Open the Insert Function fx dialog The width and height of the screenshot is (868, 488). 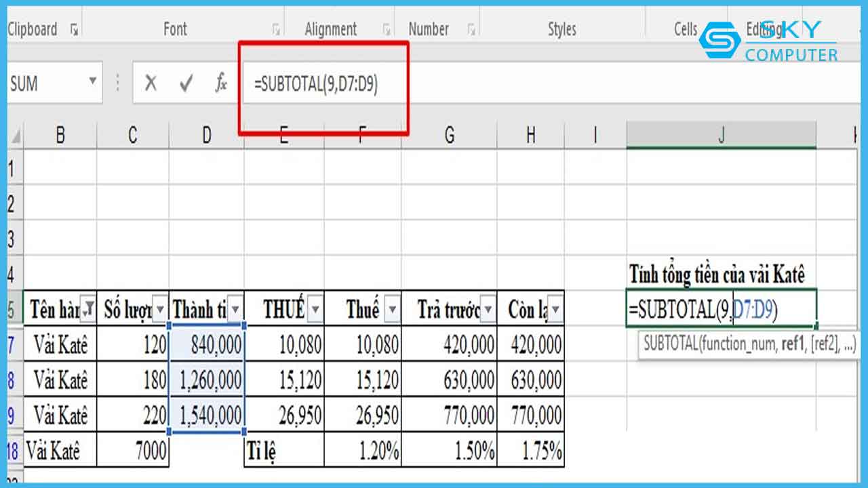click(x=221, y=83)
